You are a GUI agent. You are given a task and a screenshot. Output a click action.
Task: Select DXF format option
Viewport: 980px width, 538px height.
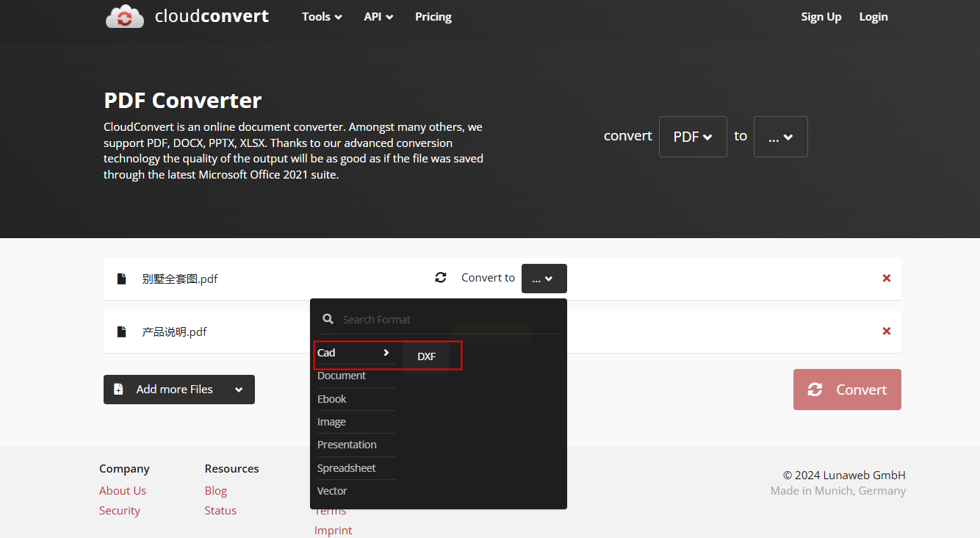click(427, 356)
